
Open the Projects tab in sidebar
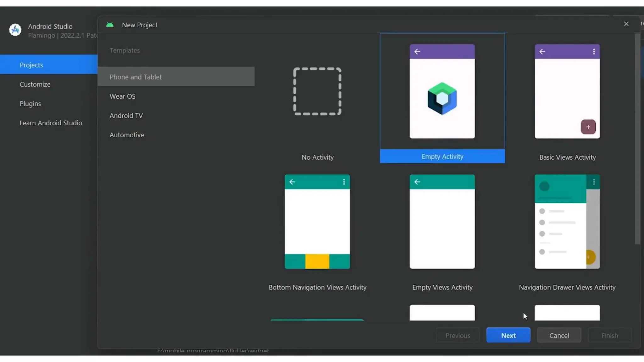(x=31, y=65)
